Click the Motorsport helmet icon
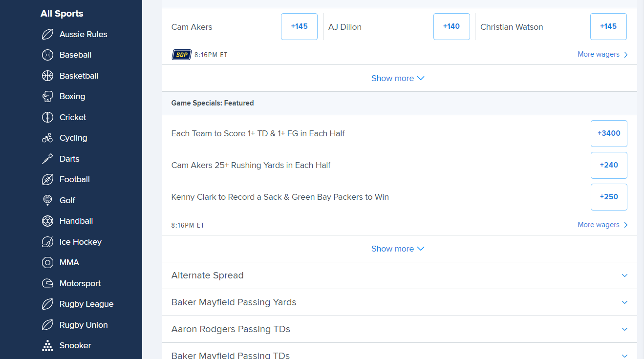The width and height of the screenshot is (644, 359). click(47, 283)
